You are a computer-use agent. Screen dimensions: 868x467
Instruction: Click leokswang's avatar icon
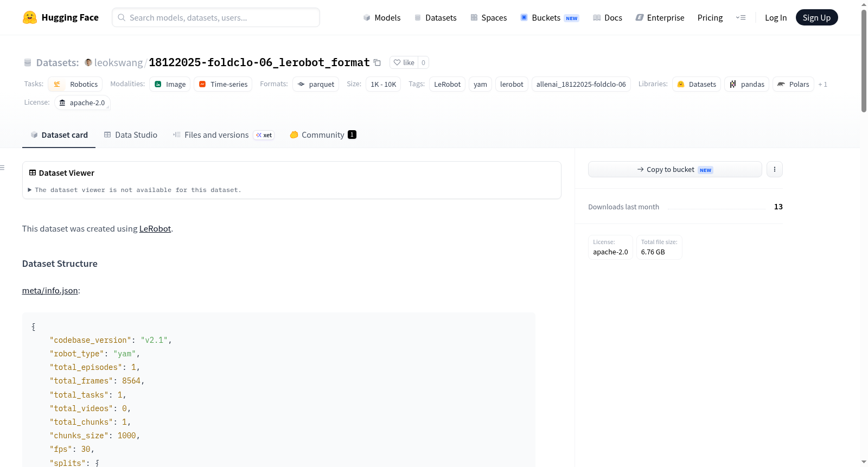click(88, 62)
